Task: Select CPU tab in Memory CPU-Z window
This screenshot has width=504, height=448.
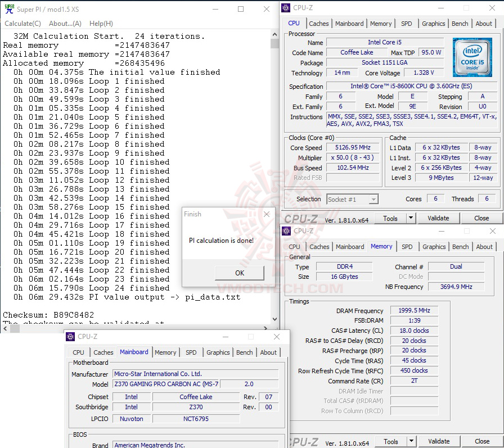Action: pyautogui.click(x=294, y=247)
